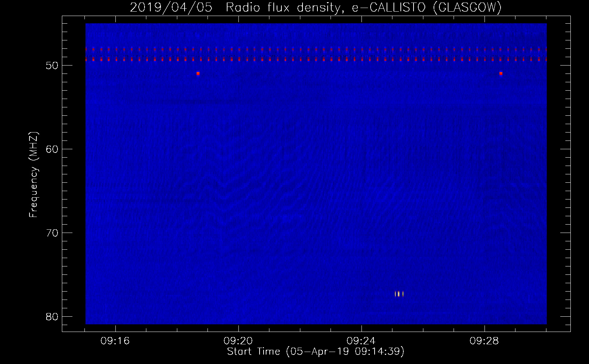Click the 70 MHz frequency tick label
The width and height of the screenshot is (589, 364).
(x=52, y=233)
